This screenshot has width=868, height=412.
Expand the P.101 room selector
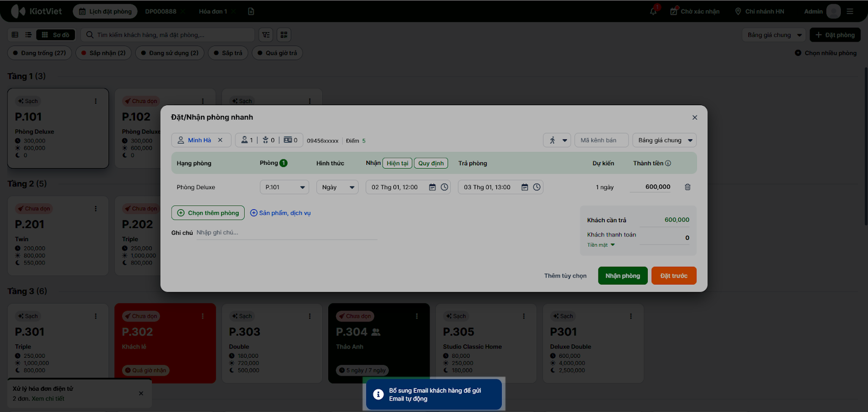[284, 187]
